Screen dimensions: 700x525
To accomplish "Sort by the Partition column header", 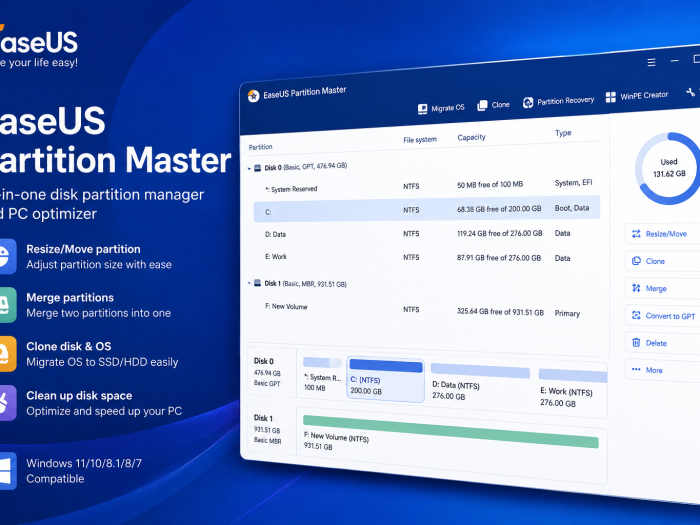I will [x=260, y=147].
